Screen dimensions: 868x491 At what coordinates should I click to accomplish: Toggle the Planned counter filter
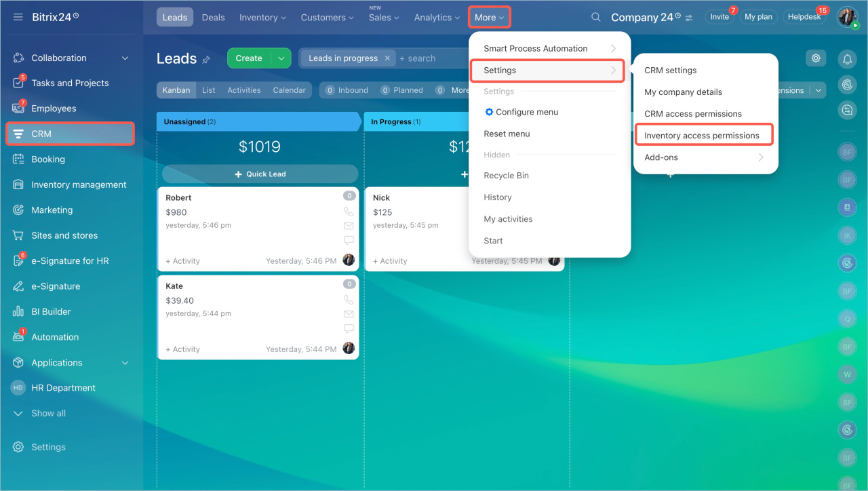pyautogui.click(x=402, y=90)
